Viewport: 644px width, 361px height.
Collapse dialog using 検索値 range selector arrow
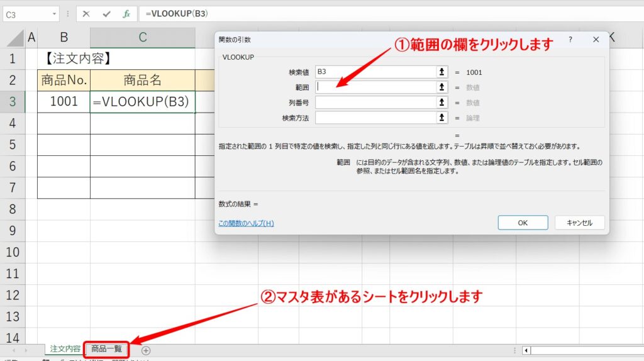441,72
